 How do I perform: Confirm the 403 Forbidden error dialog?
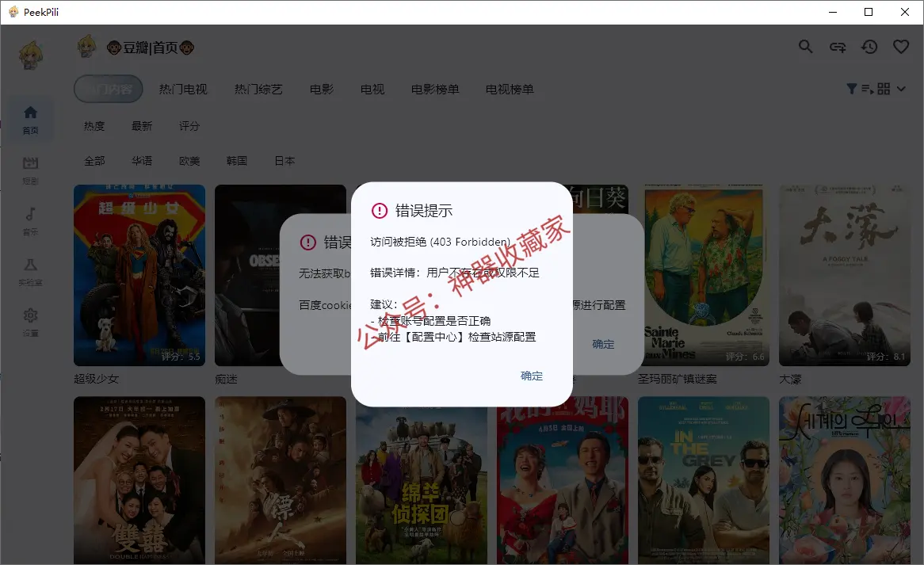532,376
